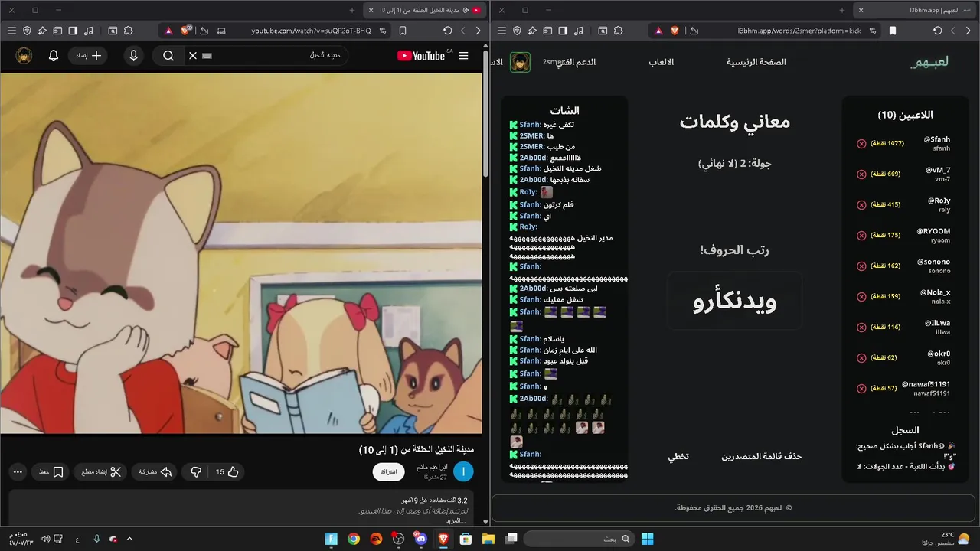Viewport: 980px width, 551px height.
Task: Remove player @vM_7 from the list
Action: 861,174
